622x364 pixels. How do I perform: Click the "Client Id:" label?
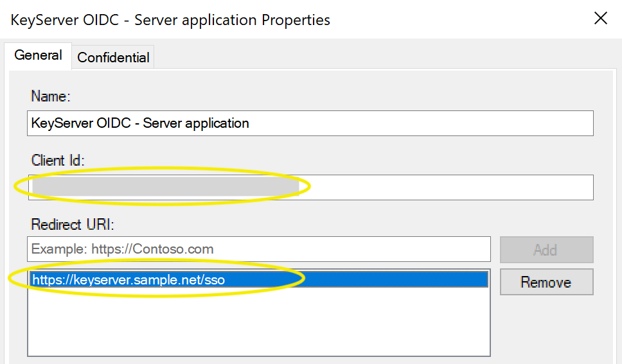58,160
